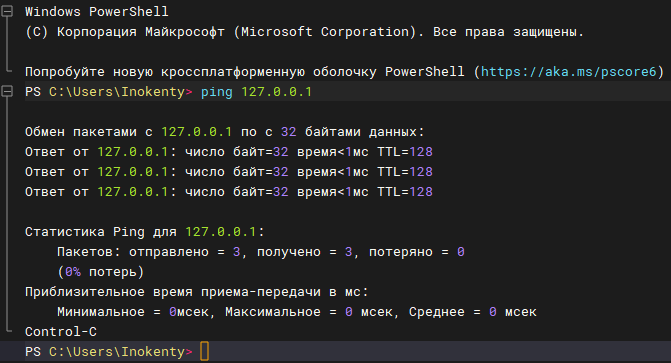Click the cursor at the last prompt

[x=205, y=351]
